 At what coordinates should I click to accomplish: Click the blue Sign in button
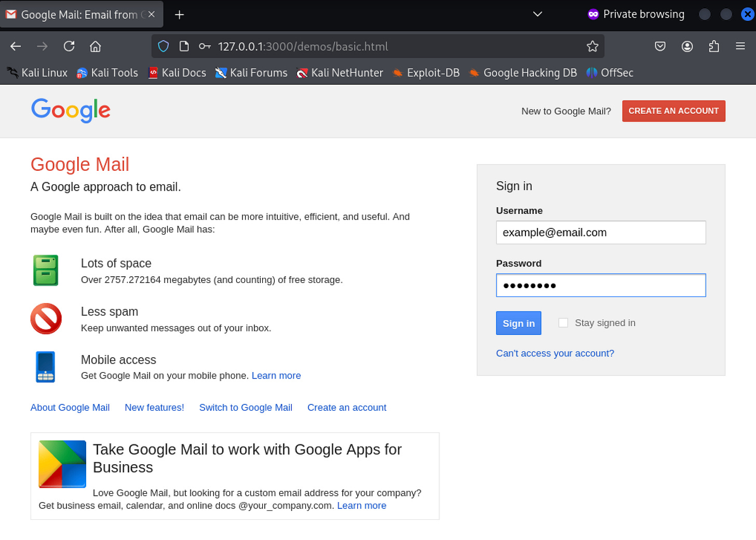518,323
